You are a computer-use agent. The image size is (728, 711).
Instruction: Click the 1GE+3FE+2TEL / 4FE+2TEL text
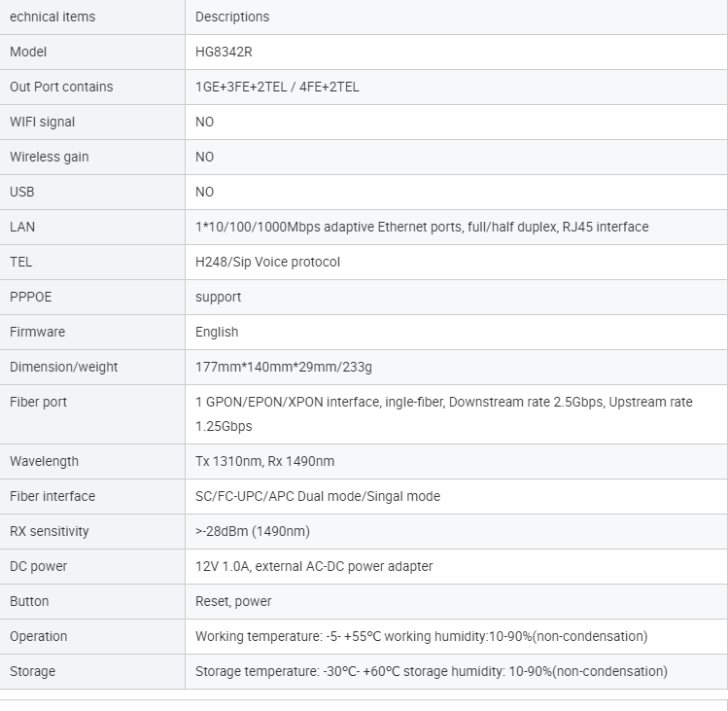(x=277, y=87)
